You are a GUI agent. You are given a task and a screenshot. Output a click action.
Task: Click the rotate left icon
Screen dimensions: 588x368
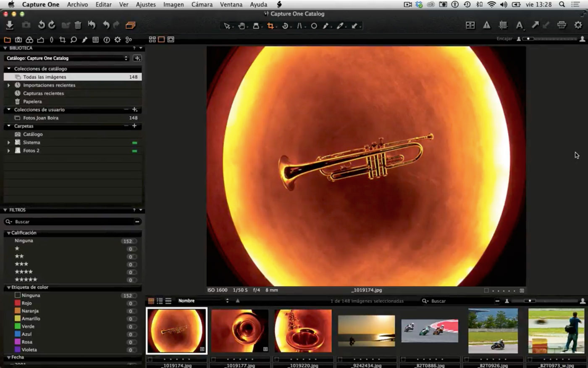(41, 25)
